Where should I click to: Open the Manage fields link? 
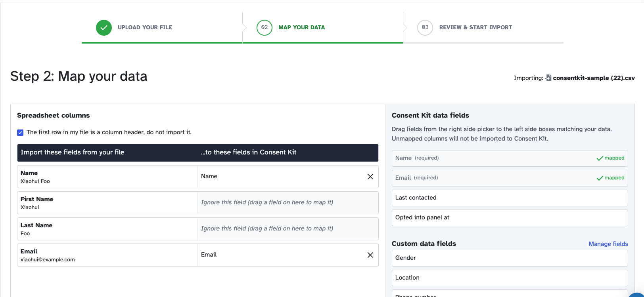(608, 244)
